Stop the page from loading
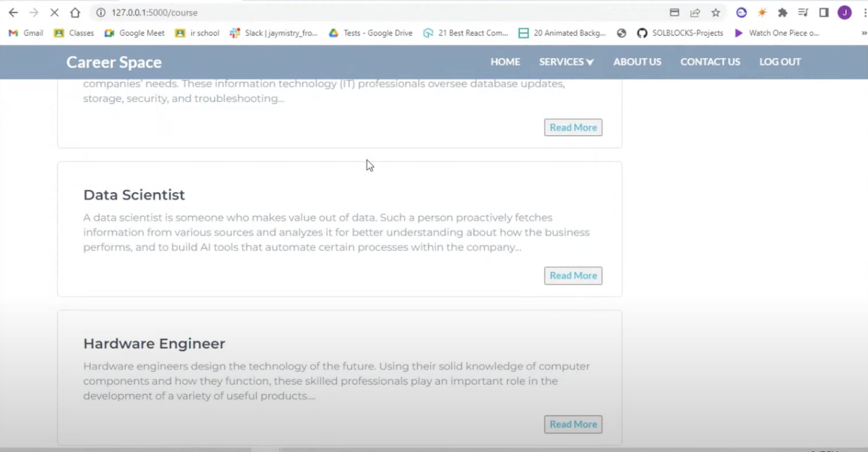This screenshot has width=868, height=452. 54,13
